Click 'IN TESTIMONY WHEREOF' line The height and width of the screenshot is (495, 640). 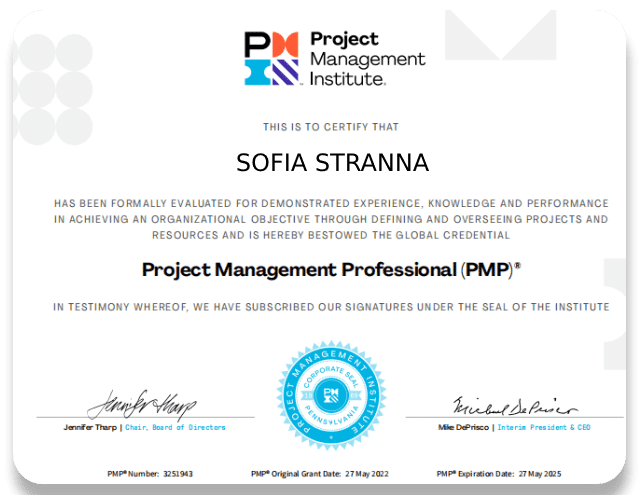pyautogui.click(x=331, y=307)
